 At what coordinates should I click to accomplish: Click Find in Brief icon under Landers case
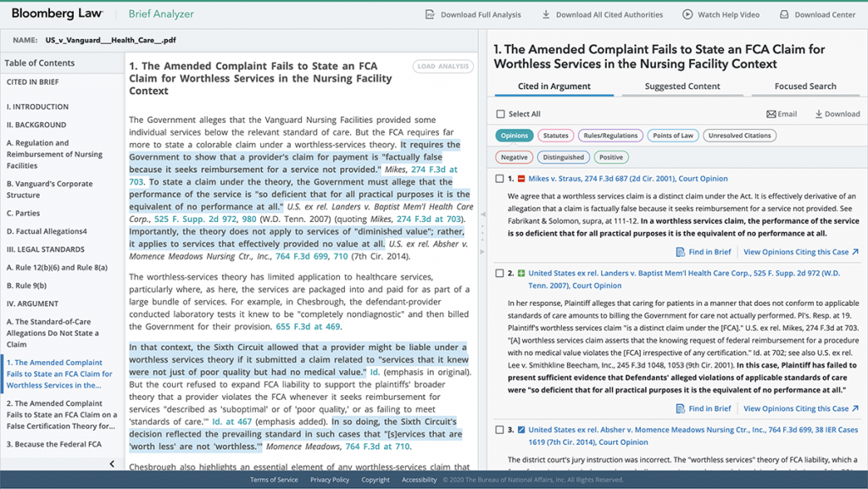point(681,408)
